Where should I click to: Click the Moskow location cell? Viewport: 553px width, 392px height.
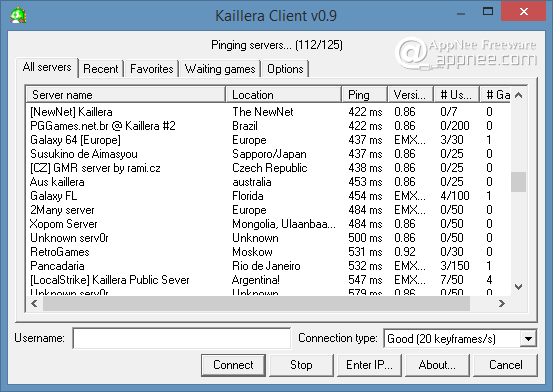tap(253, 252)
